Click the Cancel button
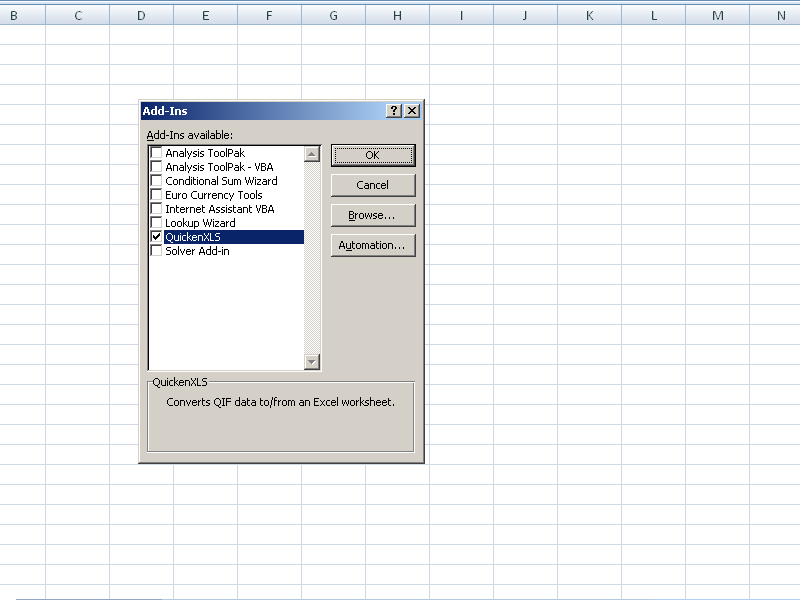 372,185
